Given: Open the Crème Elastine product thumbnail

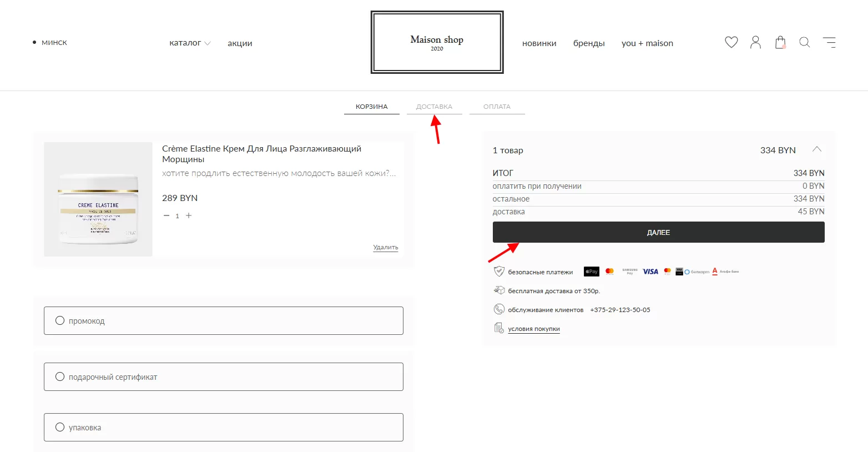Looking at the screenshot, I should (x=98, y=199).
